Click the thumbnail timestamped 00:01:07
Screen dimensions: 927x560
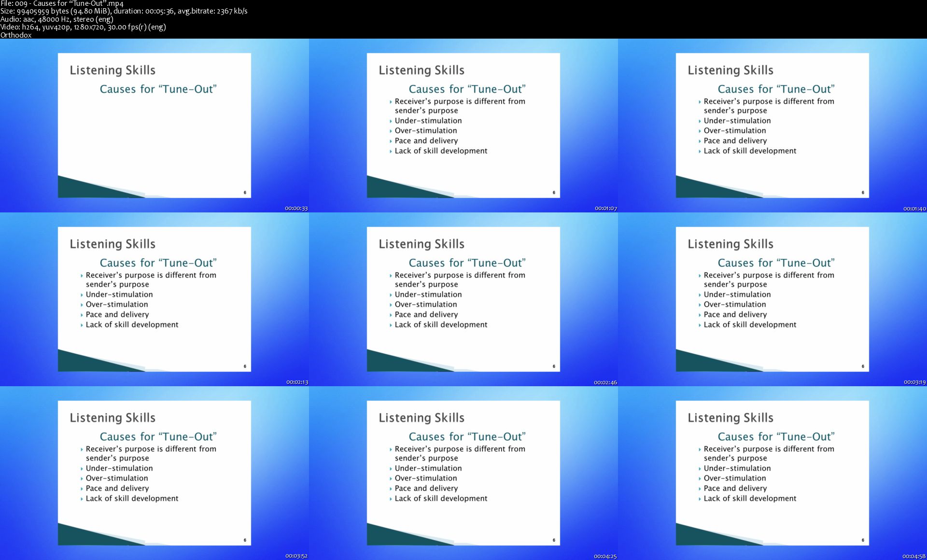(463, 126)
